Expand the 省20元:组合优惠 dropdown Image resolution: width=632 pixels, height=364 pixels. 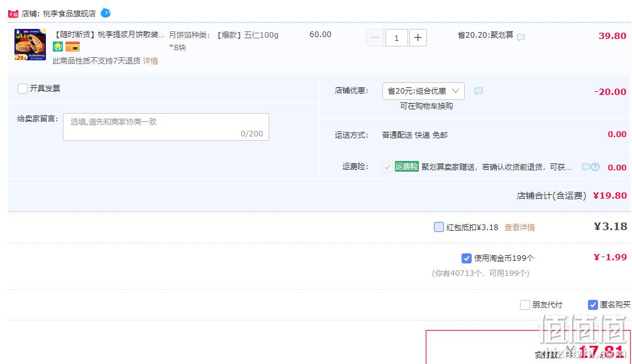[423, 91]
